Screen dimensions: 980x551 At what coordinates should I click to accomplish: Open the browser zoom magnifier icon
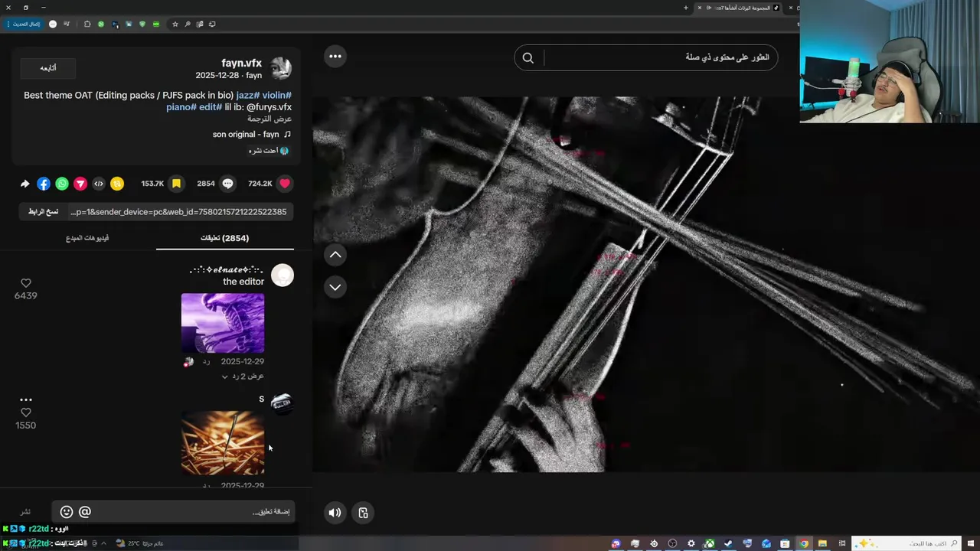188,24
